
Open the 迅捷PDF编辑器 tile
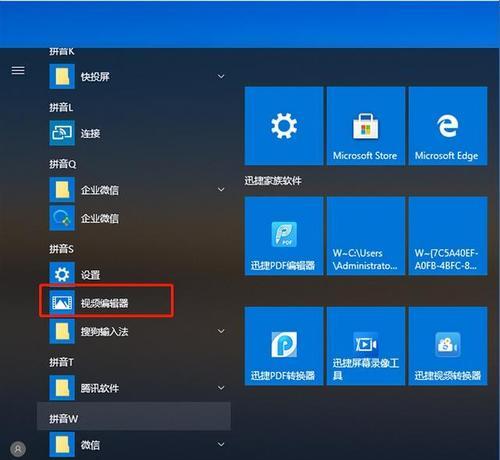(284, 236)
